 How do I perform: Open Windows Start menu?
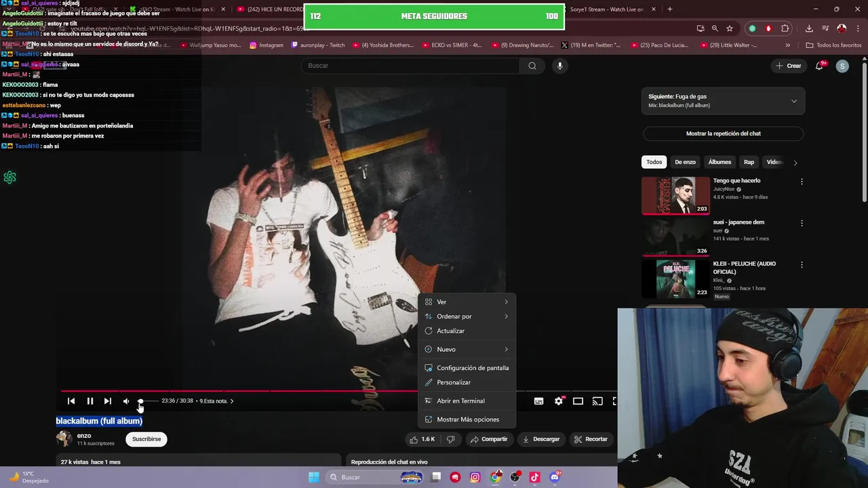(314, 477)
